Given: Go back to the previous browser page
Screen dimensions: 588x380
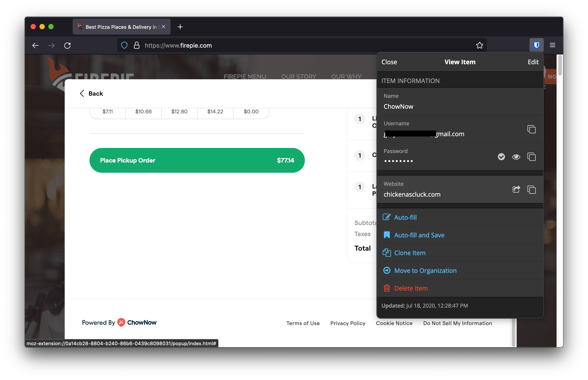Looking at the screenshot, I should 35,45.
